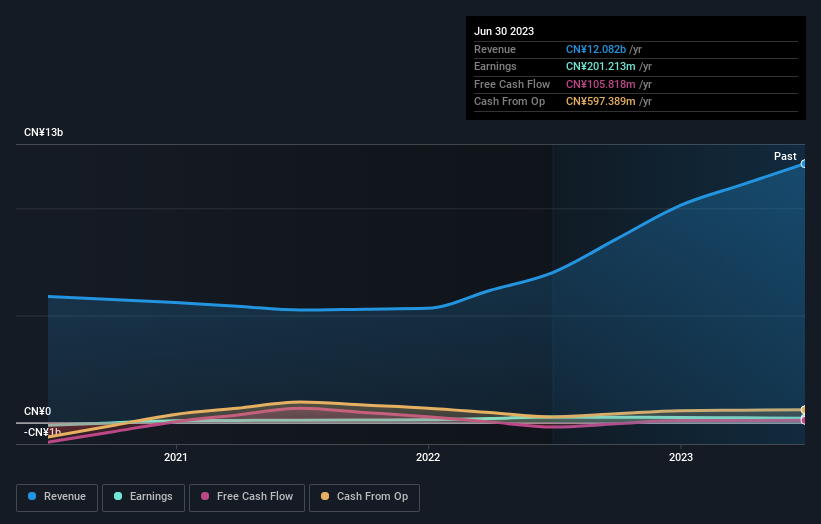This screenshot has width=821, height=524.
Task: Click the Free Cash Flow label in tooltip
Action: (x=512, y=84)
